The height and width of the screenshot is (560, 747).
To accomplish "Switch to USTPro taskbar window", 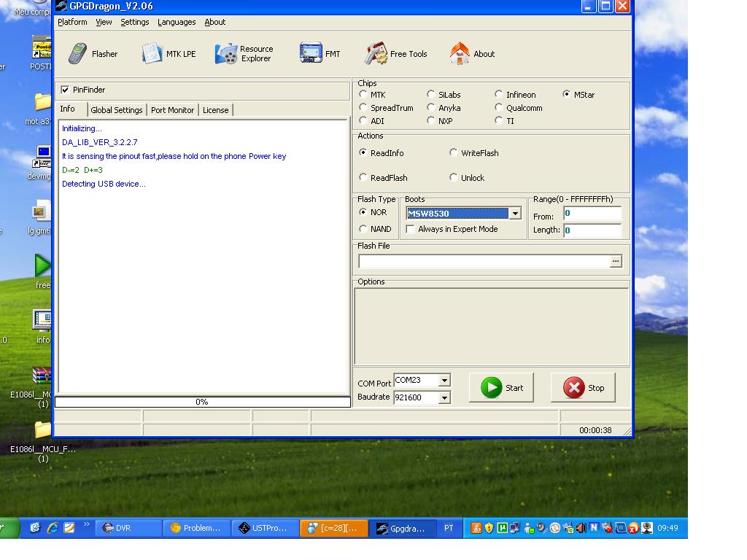I will click(x=265, y=528).
